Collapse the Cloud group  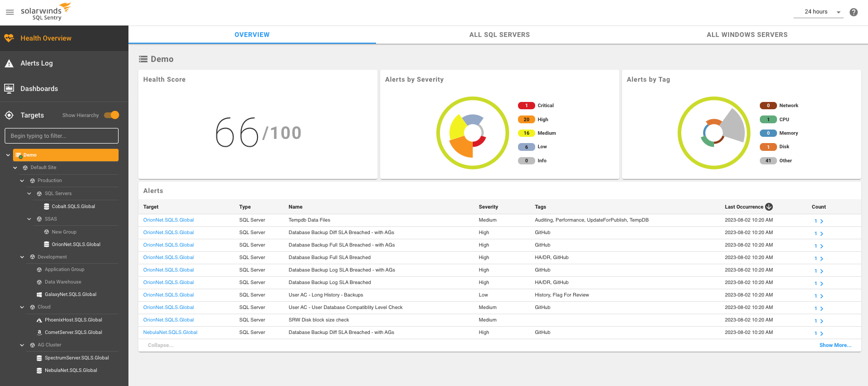click(x=22, y=307)
